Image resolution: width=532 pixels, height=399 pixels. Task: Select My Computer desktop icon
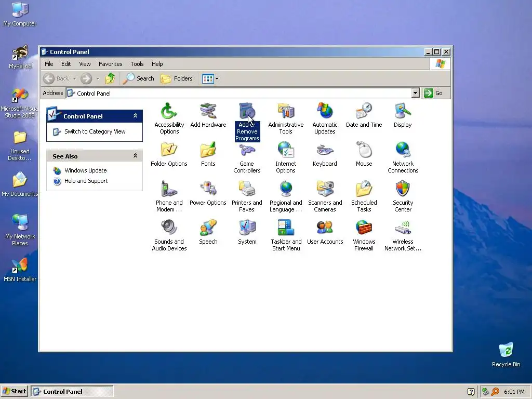pyautogui.click(x=20, y=14)
